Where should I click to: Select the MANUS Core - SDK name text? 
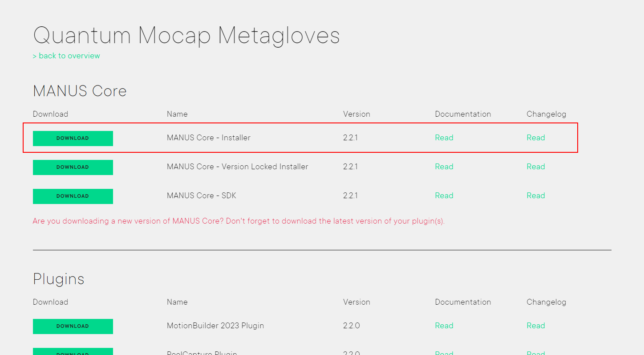pyautogui.click(x=201, y=196)
